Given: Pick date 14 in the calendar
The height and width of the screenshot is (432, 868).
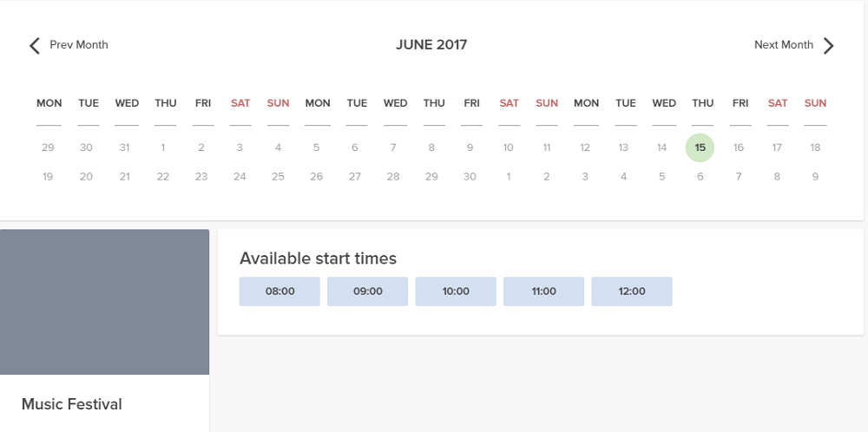Looking at the screenshot, I should 661,147.
